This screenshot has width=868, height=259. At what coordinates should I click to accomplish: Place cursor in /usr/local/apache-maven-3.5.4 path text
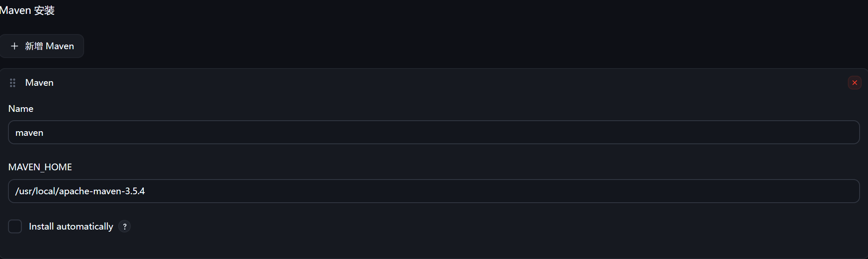click(80, 191)
